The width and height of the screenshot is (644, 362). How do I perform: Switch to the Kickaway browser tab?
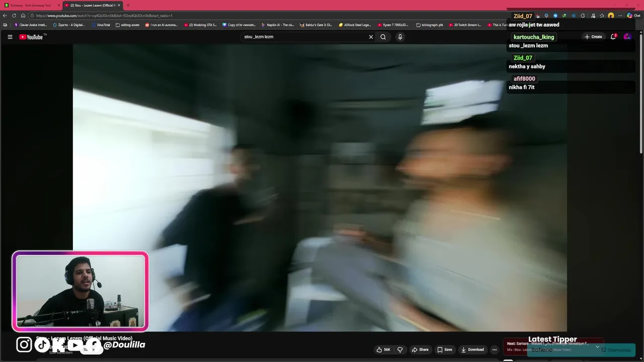(30, 5)
